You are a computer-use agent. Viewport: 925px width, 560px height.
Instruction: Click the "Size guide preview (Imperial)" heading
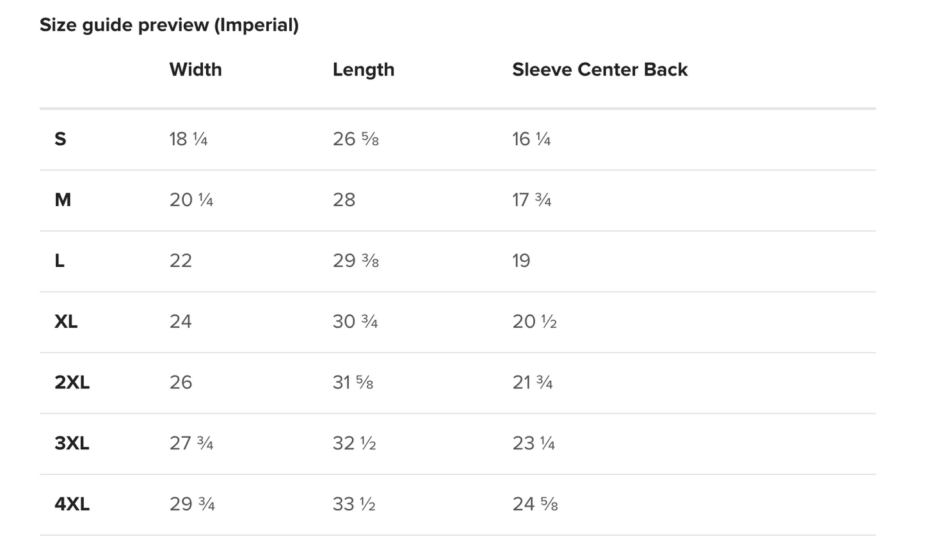pos(169,25)
